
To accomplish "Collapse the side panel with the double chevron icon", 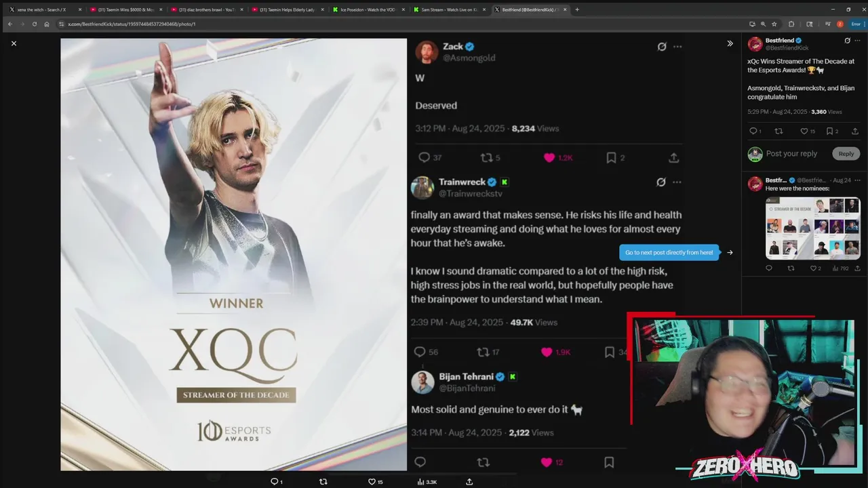I will click(730, 43).
